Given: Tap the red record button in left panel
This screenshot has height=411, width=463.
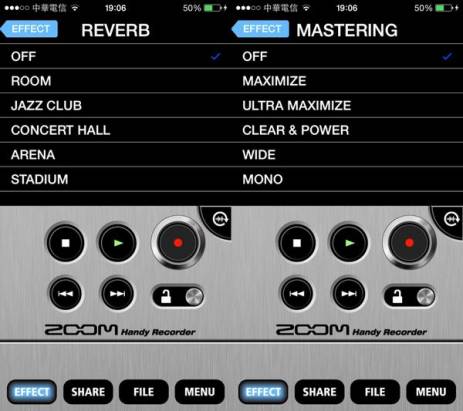Looking at the screenshot, I should coord(178,242).
